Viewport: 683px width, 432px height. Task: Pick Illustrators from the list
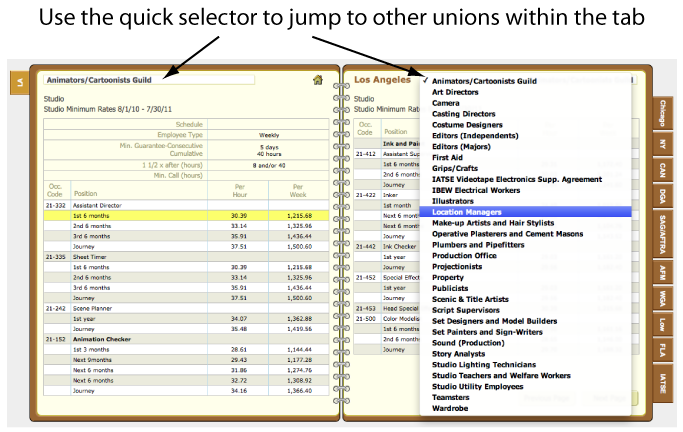point(453,201)
